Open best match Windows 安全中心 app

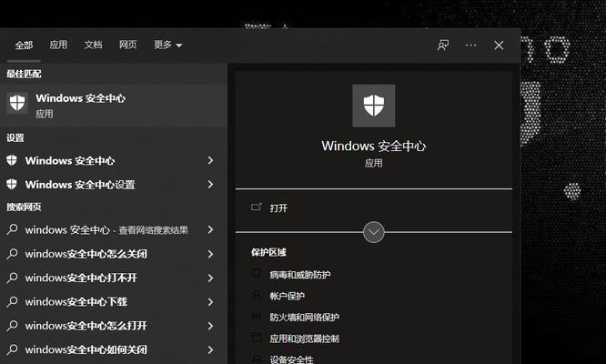114,105
